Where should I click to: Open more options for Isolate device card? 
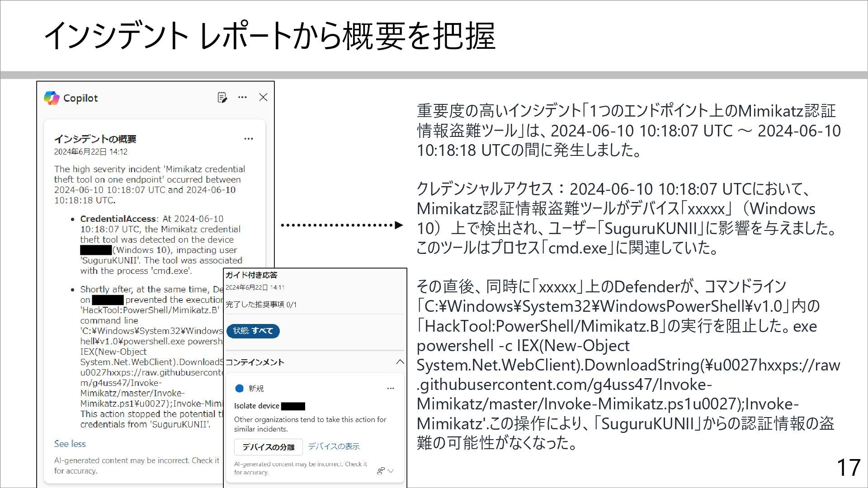click(391, 388)
